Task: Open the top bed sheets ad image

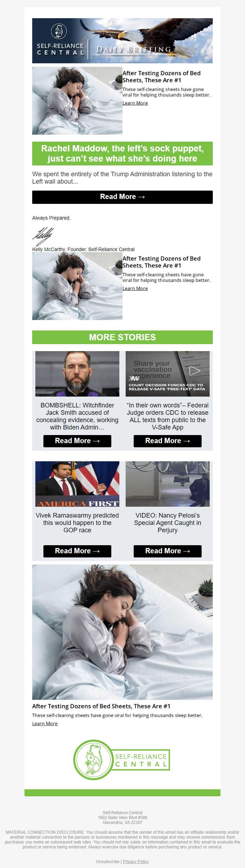Action: point(77,101)
